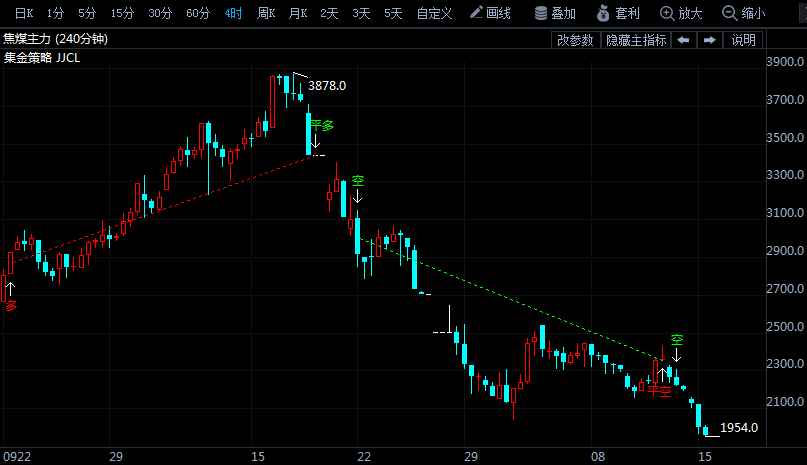Select the 60分 timeframe
807x465 pixels.
click(198, 13)
